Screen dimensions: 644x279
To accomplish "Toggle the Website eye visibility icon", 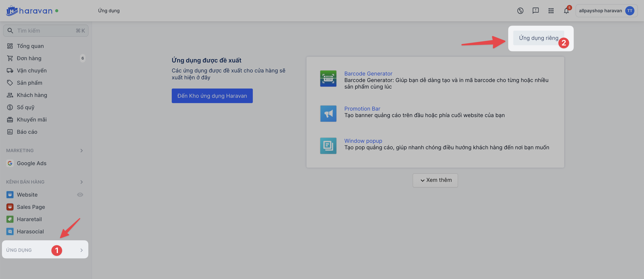I will (x=80, y=195).
